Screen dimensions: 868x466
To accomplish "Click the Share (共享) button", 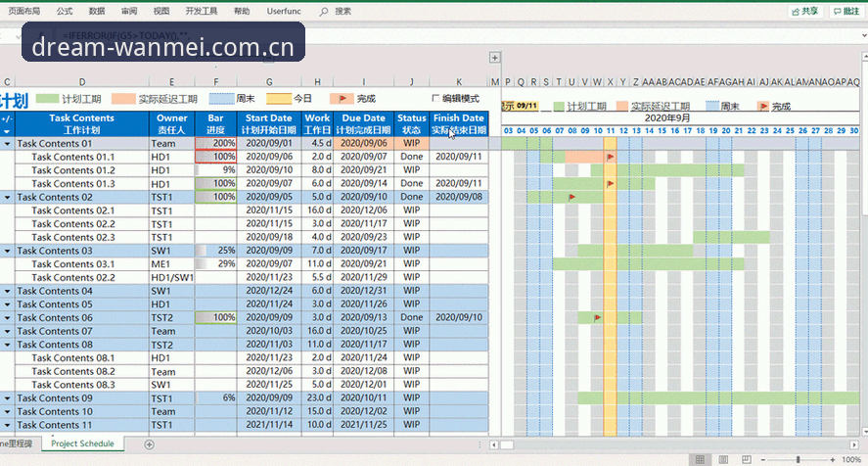I will click(805, 11).
